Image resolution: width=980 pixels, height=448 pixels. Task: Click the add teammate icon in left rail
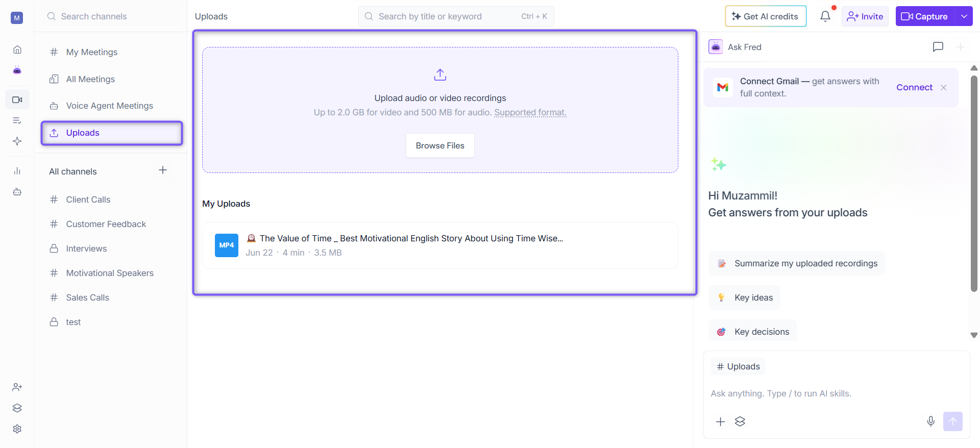click(x=17, y=387)
